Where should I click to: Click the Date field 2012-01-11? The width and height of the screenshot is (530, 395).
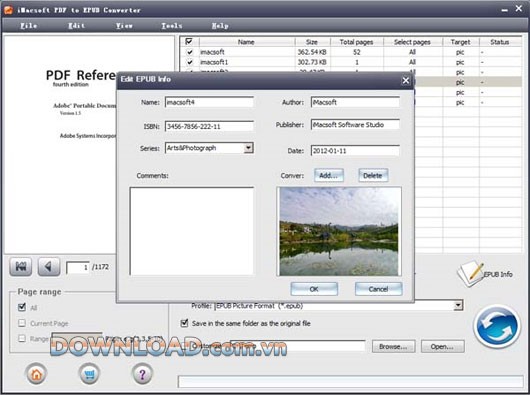point(355,151)
